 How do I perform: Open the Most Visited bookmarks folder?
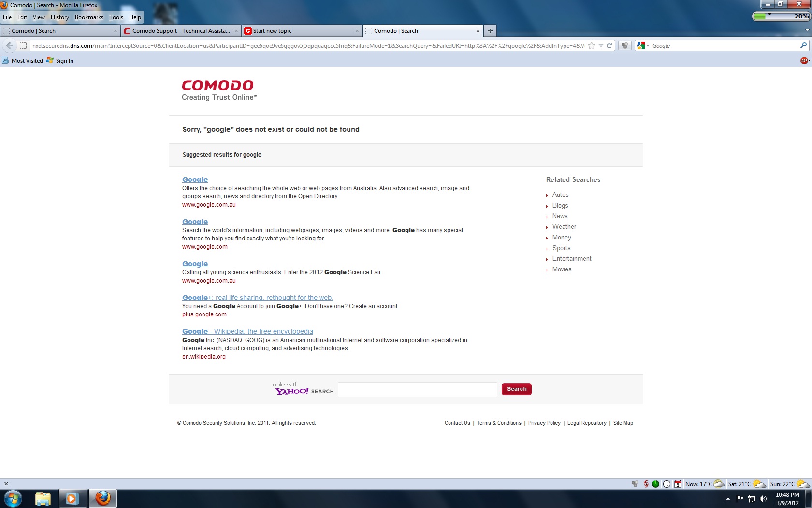[x=22, y=60]
